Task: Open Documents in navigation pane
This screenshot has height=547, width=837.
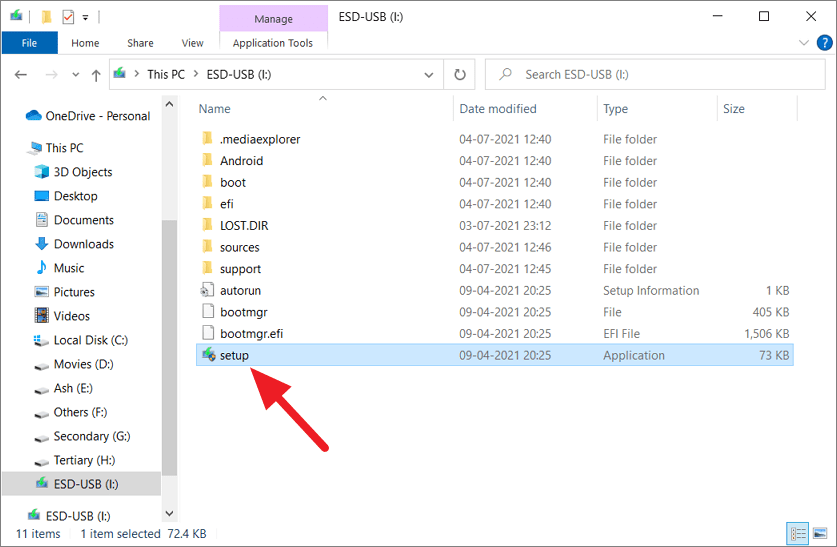Action: tap(74, 220)
